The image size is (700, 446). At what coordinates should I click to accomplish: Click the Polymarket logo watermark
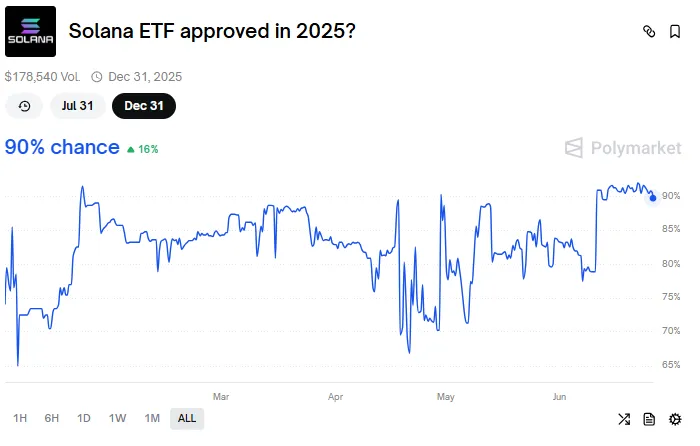click(623, 148)
